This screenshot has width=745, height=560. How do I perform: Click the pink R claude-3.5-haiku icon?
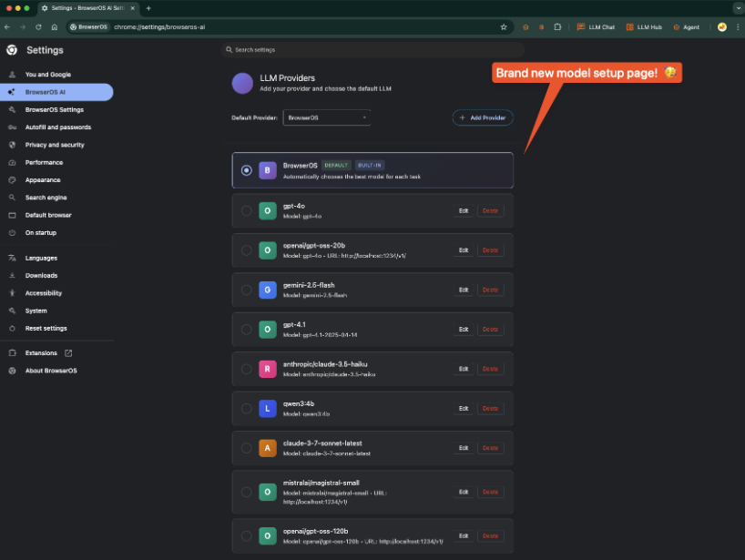click(x=268, y=369)
